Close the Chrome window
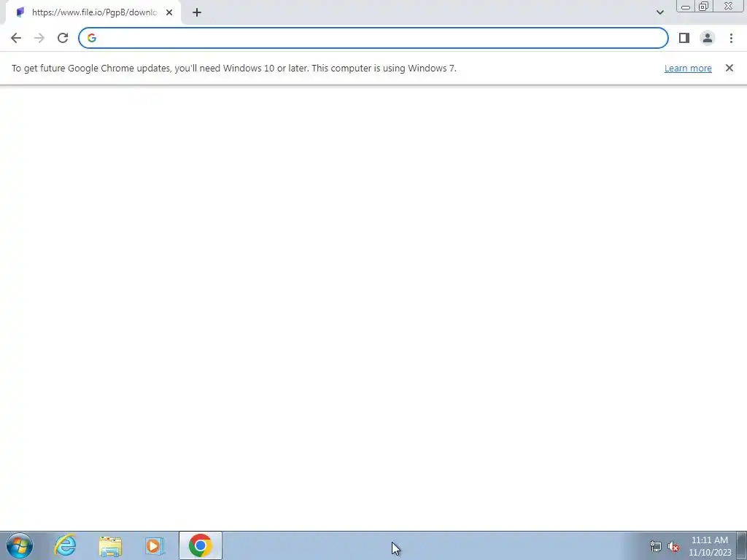Image resolution: width=747 pixels, height=560 pixels. click(x=729, y=6)
